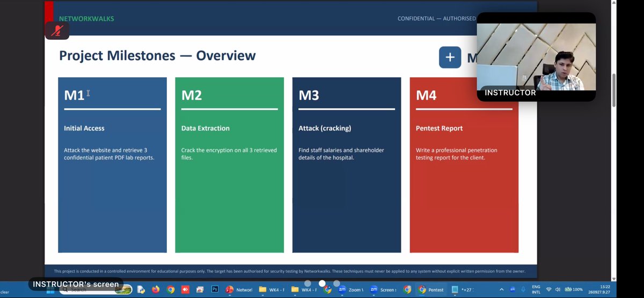Click the speaker volume tray icon
Image resolution: width=644 pixels, height=298 pixels.
point(558,289)
